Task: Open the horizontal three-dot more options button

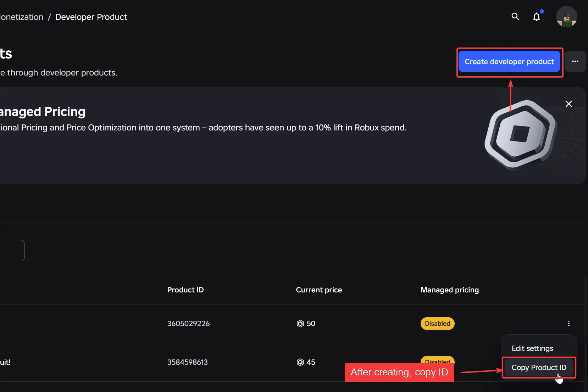Action: pos(575,61)
